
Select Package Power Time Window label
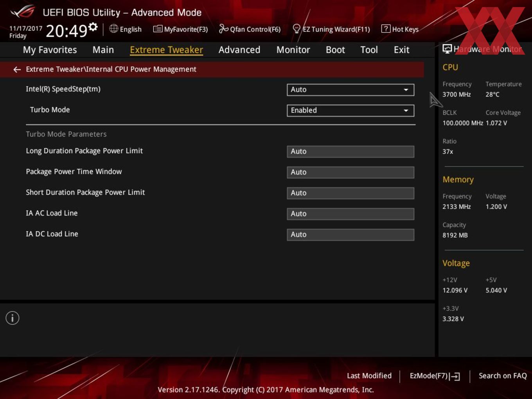point(74,172)
